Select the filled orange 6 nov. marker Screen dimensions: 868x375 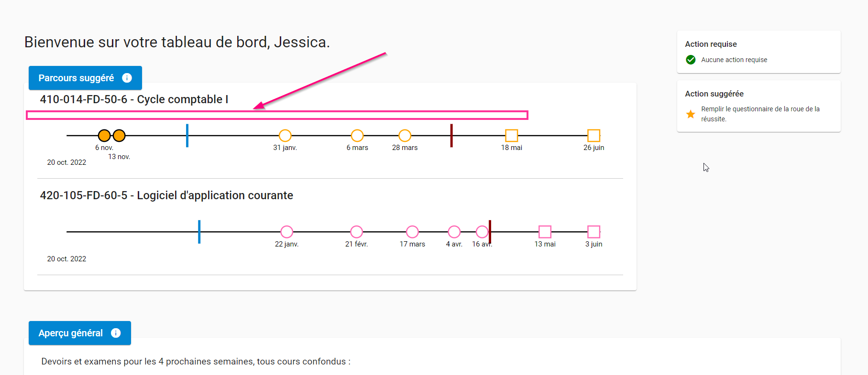104,136
